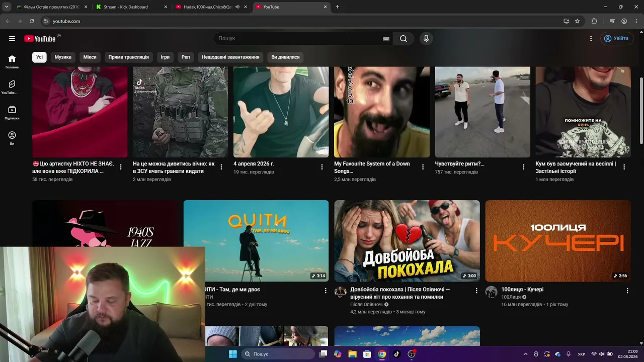Launch Copilot from the taskbar

tap(338, 354)
